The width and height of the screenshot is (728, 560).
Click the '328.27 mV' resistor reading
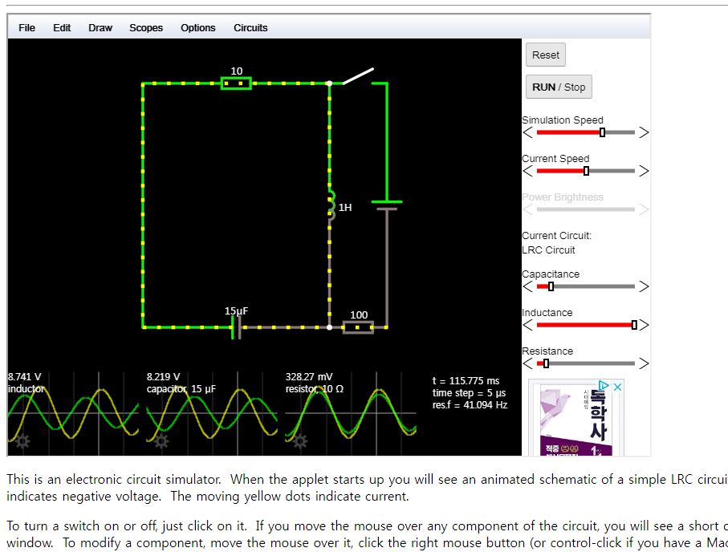click(x=309, y=377)
